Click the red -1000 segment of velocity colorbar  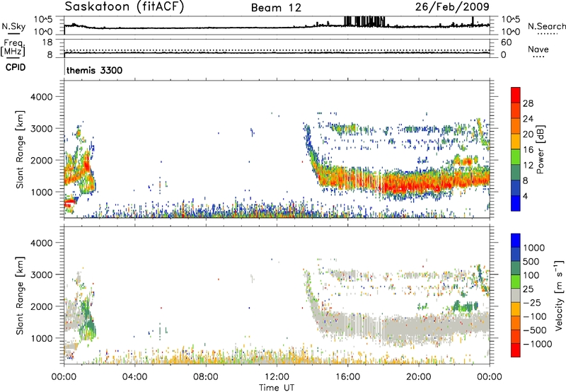(x=516, y=350)
